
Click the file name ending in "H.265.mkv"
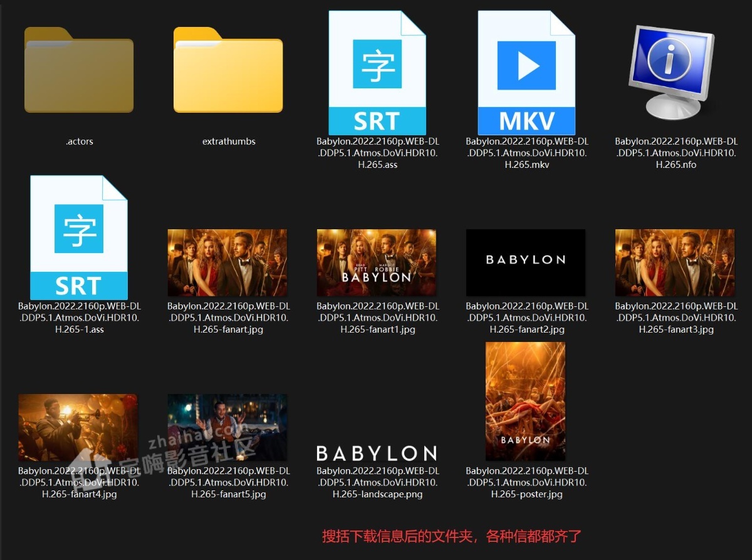[527, 153]
